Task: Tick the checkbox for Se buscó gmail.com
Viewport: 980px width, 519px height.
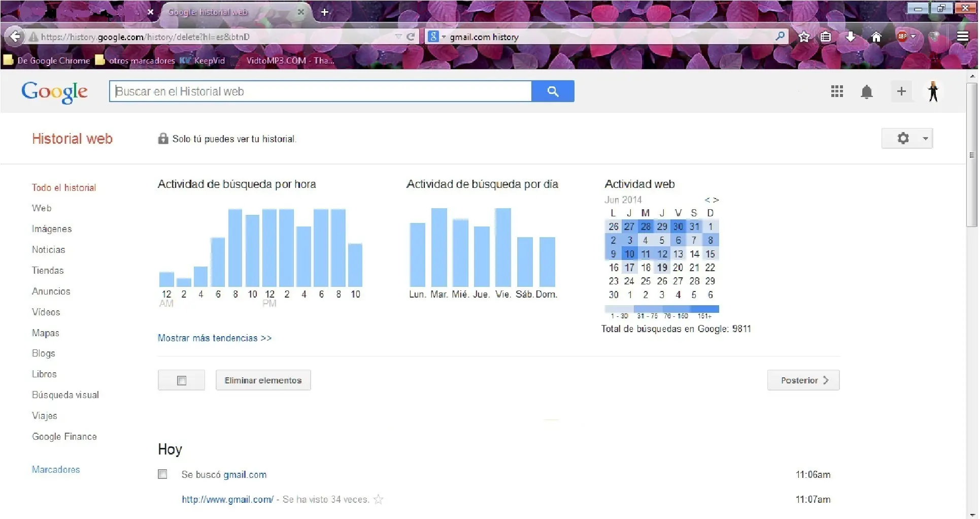Action: 162,474
